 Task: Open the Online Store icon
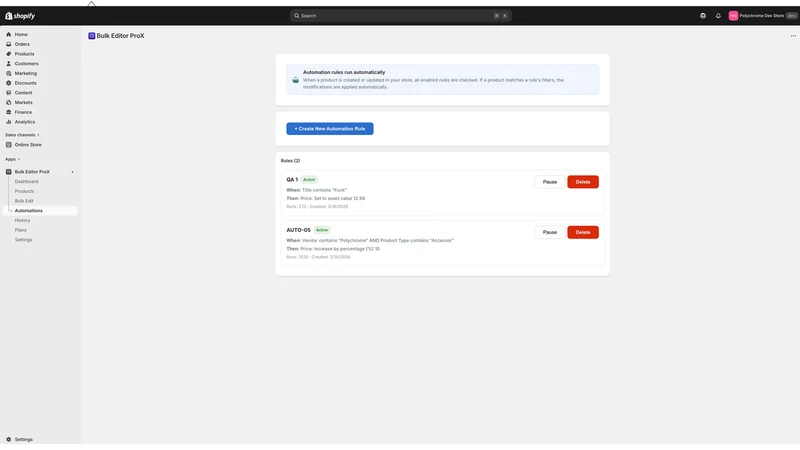[9, 144]
